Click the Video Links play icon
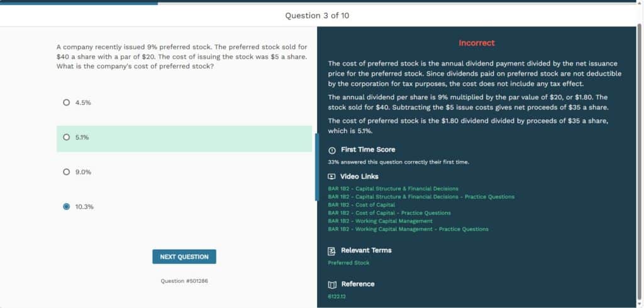This screenshot has width=644, height=308. tap(331, 177)
